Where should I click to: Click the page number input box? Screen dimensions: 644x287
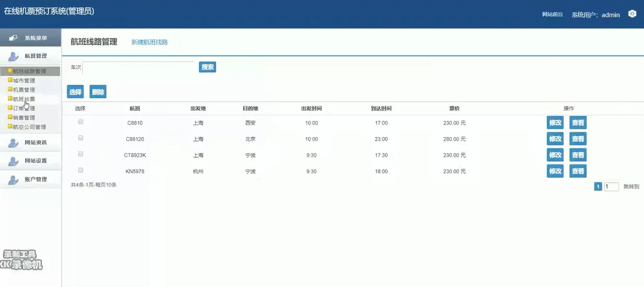pyautogui.click(x=611, y=187)
